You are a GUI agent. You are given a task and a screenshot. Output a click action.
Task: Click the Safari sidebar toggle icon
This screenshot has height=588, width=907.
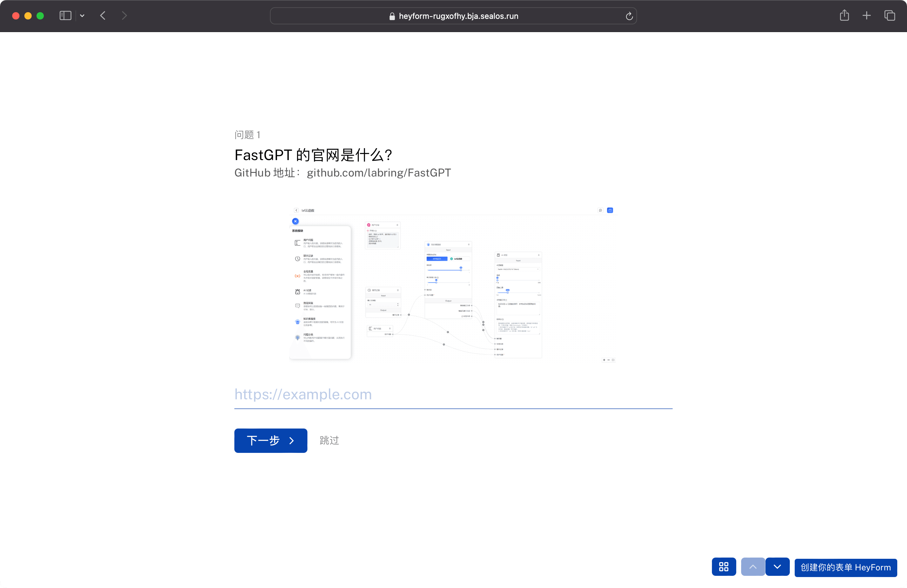pyautogui.click(x=65, y=16)
